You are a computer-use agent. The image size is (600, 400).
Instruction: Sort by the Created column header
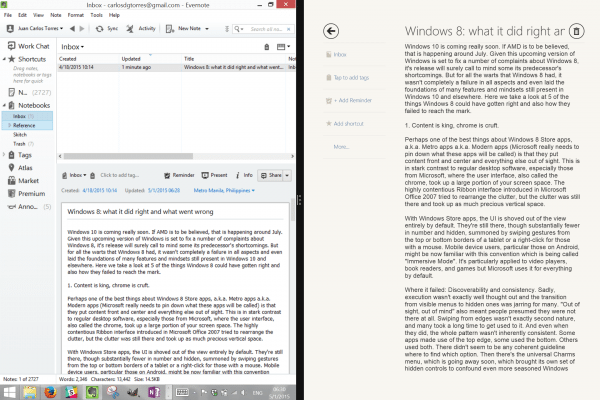[x=88, y=59]
